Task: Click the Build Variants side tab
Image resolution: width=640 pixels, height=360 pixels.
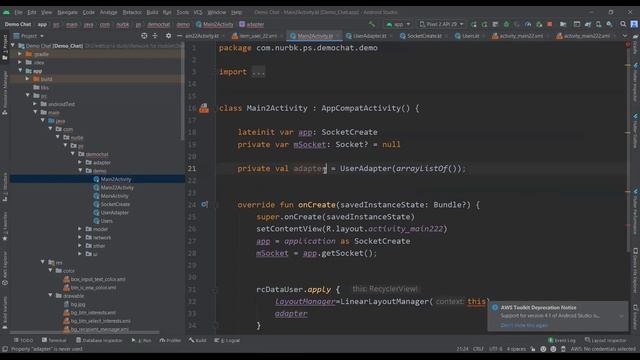Action: click(5, 312)
